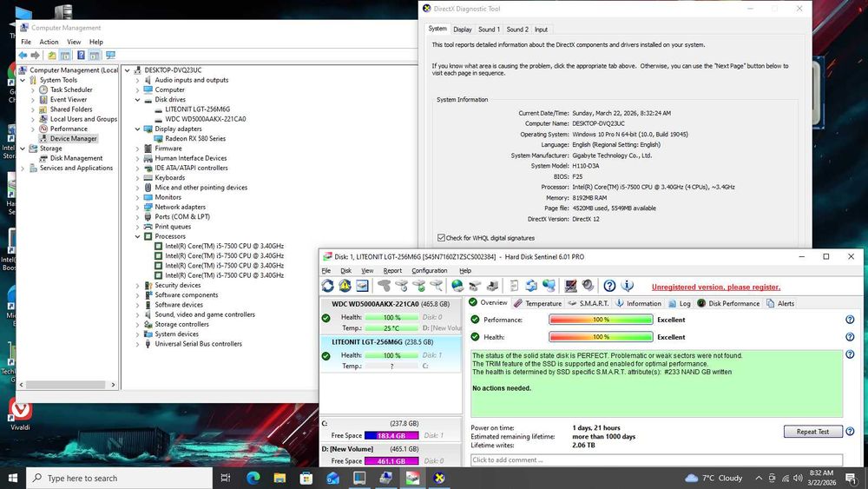Viewport: 868px width, 489px height.
Task: Collapse the Processors node
Action: [137, 236]
